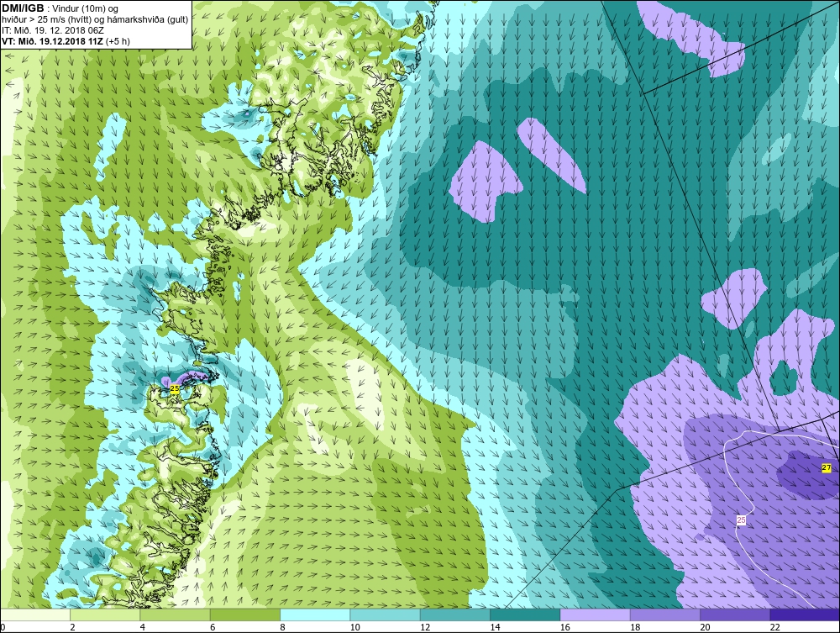Select the 12-14 m/s teal legend swatch

point(455,615)
